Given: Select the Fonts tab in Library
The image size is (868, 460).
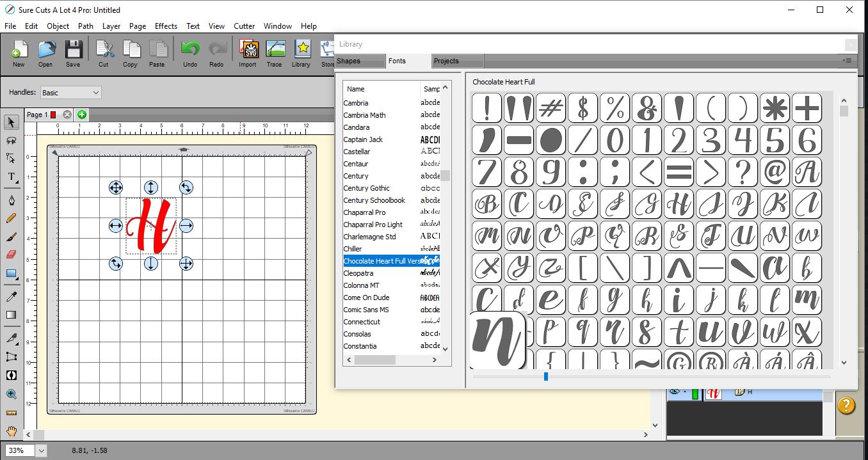Looking at the screenshot, I should coord(408,61).
